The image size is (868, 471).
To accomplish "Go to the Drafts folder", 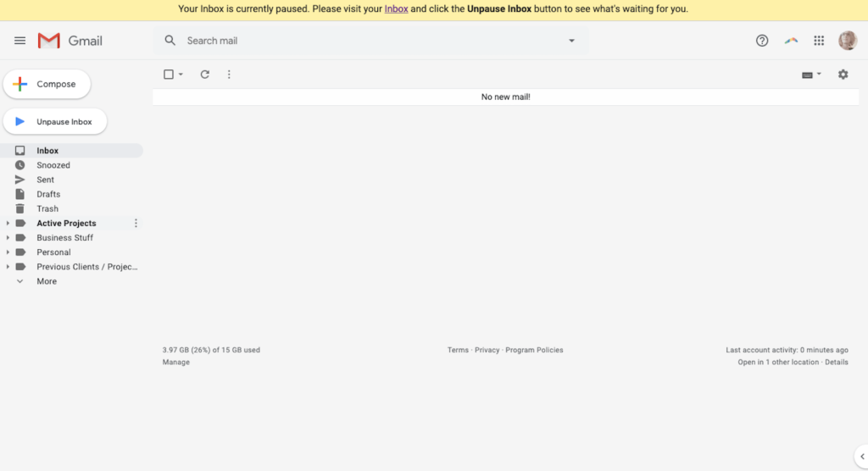I will pyautogui.click(x=48, y=194).
